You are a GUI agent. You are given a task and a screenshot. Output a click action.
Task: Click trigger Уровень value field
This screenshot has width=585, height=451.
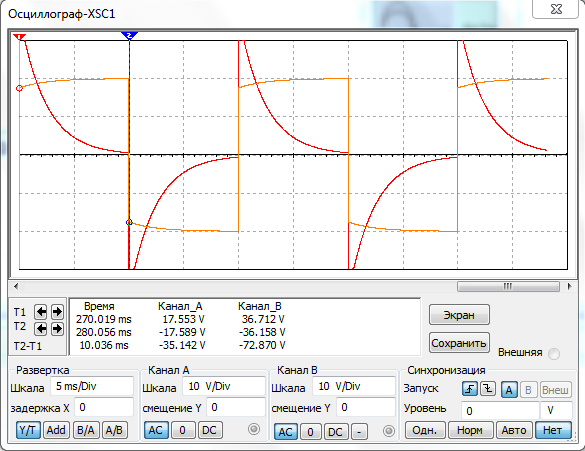pyautogui.click(x=500, y=411)
